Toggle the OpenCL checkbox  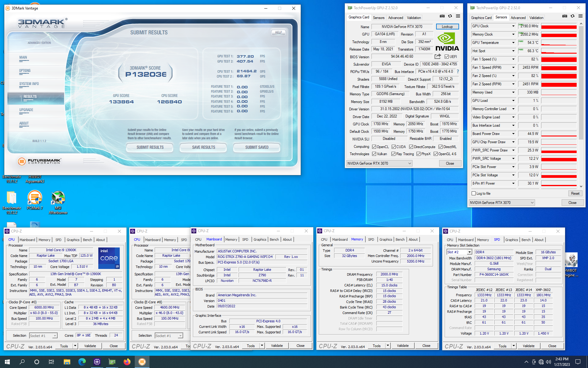[x=374, y=147]
